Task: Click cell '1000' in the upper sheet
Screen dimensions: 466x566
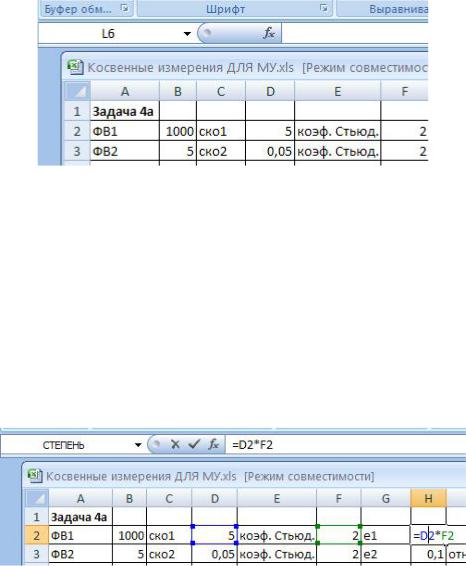Action: point(178,131)
